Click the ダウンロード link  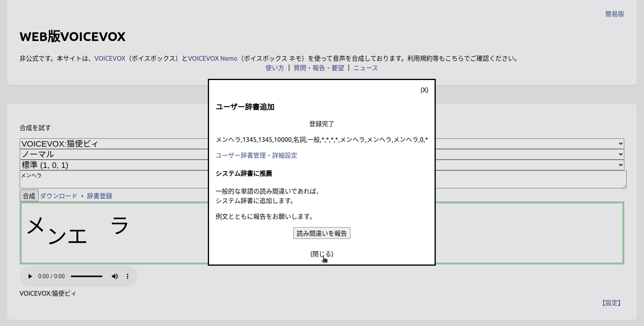[x=59, y=196]
